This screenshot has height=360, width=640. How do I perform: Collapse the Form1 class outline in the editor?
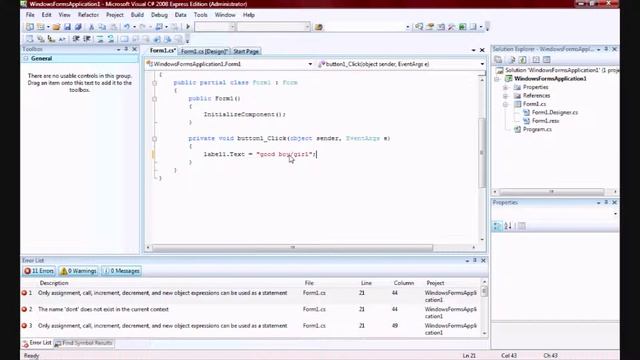tap(154, 83)
